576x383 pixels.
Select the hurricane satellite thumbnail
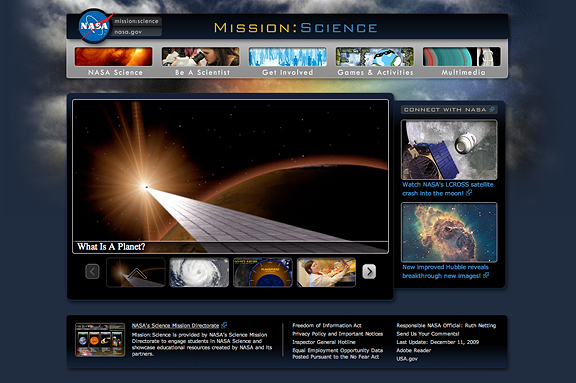[199, 272]
